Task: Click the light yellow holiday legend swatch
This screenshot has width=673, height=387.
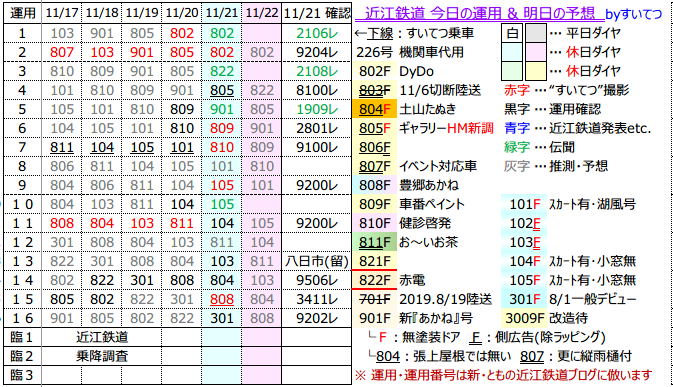Action: (x=536, y=71)
